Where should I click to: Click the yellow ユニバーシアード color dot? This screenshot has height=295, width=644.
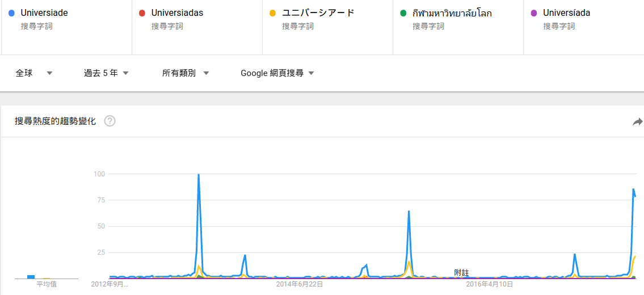coord(273,13)
